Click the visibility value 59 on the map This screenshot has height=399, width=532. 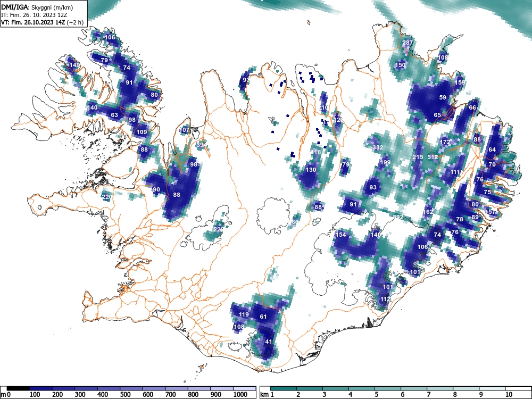click(x=443, y=97)
